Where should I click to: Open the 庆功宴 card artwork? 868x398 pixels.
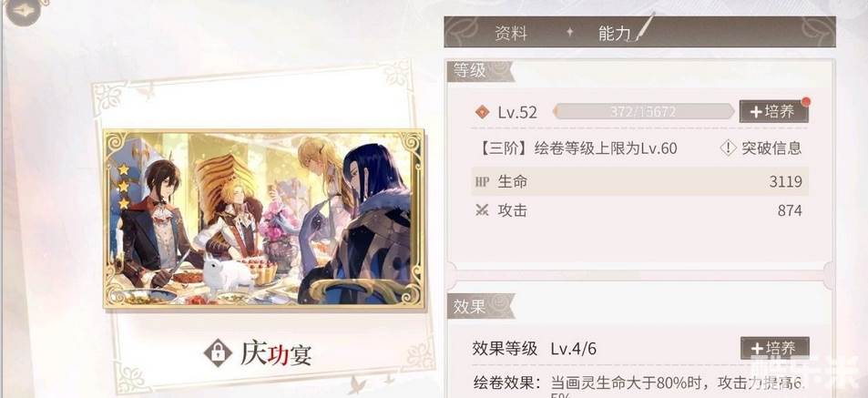(263, 219)
